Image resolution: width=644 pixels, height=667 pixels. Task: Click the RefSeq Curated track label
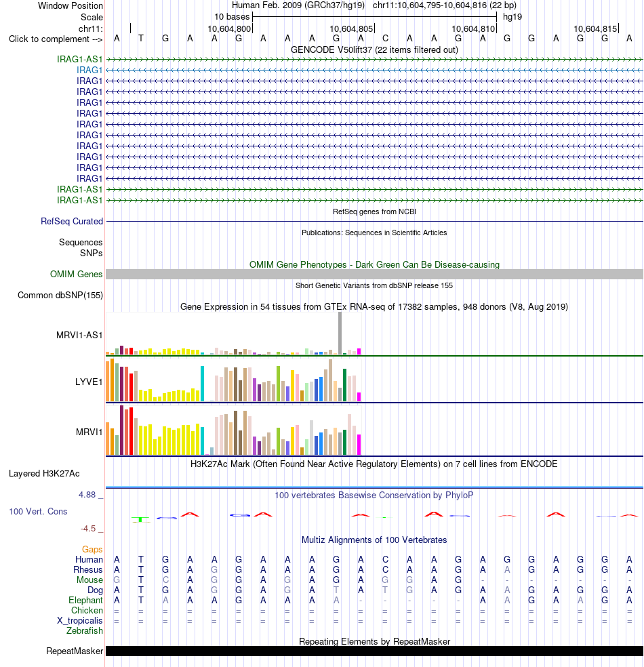coord(72,221)
